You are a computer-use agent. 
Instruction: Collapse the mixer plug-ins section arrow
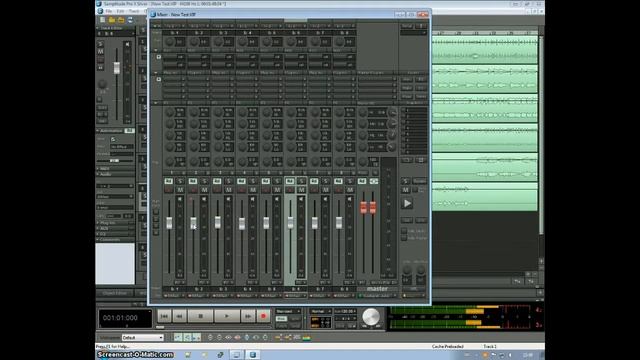156,73
